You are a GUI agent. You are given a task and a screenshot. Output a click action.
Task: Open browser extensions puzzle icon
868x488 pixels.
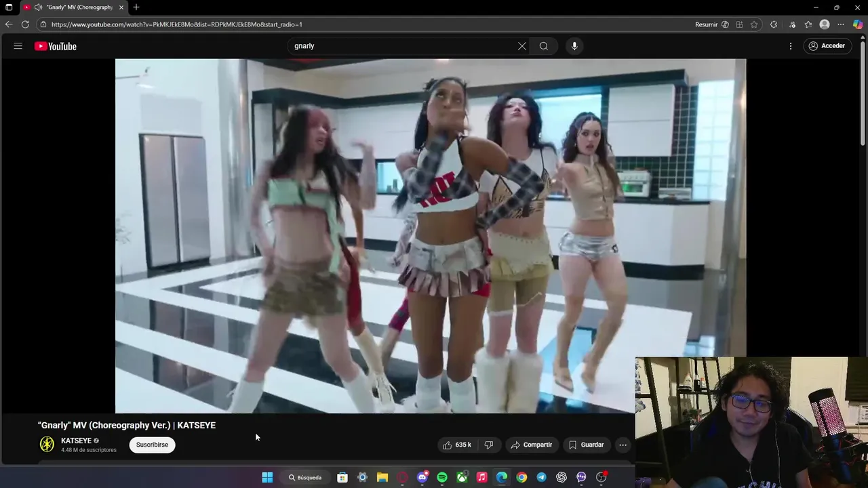click(x=774, y=24)
